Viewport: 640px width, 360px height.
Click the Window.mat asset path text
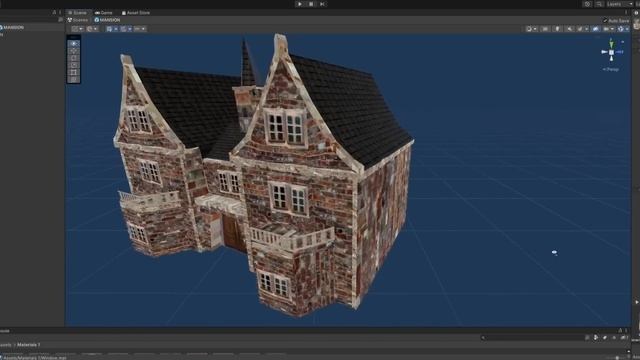coord(35,358)
